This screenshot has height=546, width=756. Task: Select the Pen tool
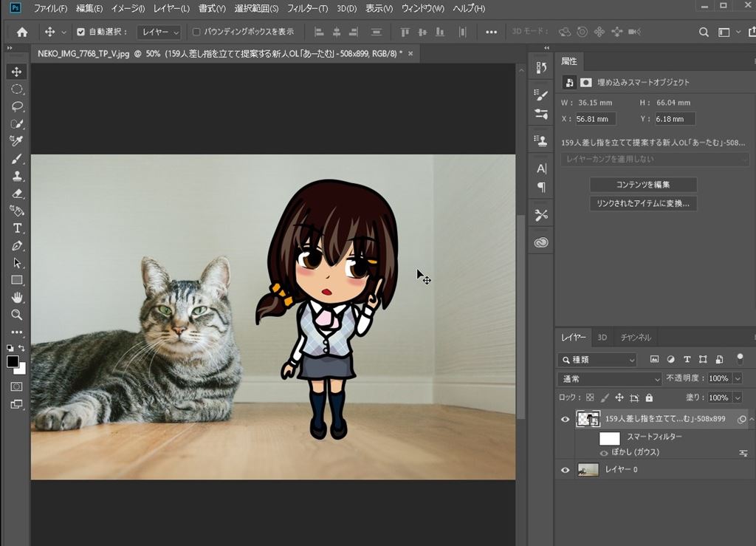(17, 245)
